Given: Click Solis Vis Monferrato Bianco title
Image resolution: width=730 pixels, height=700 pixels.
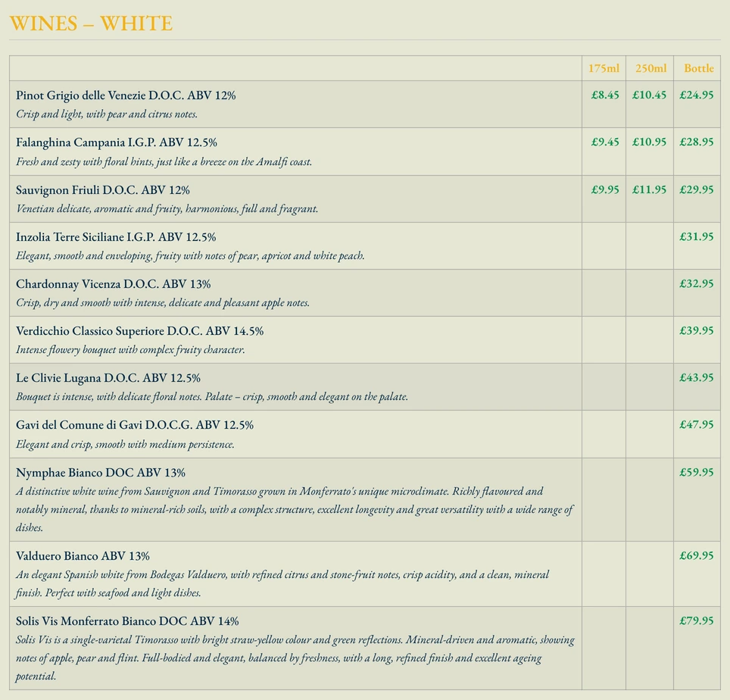Looking at the screenshot, I should (x=127, y=621).
